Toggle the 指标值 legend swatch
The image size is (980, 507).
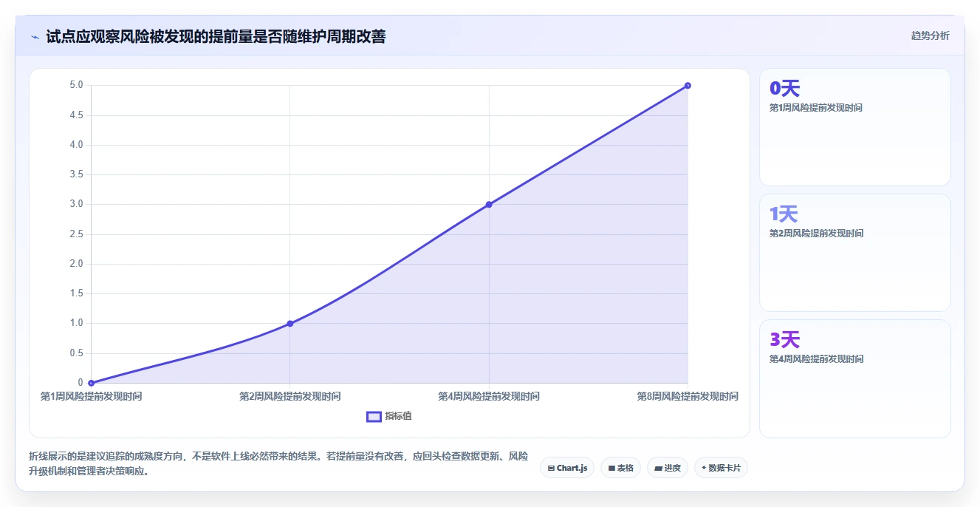click(374, 416)
